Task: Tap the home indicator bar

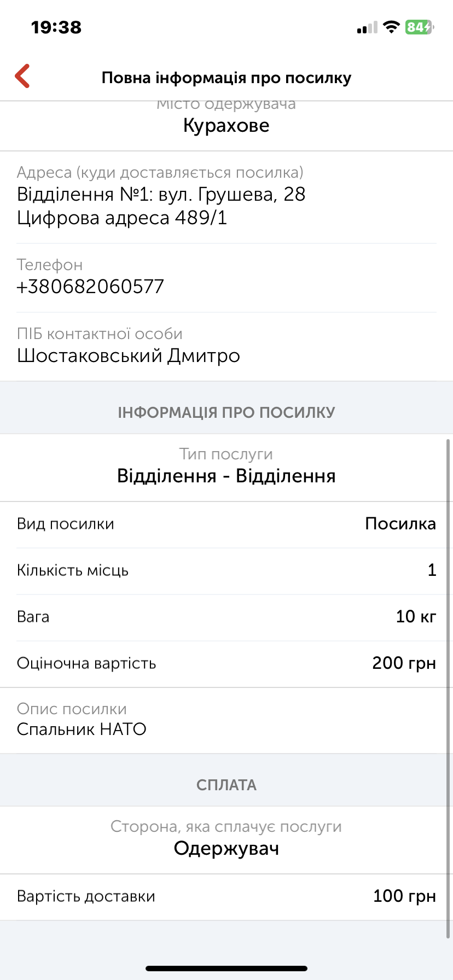Action: pyautogui.click(x=226, y=969)
